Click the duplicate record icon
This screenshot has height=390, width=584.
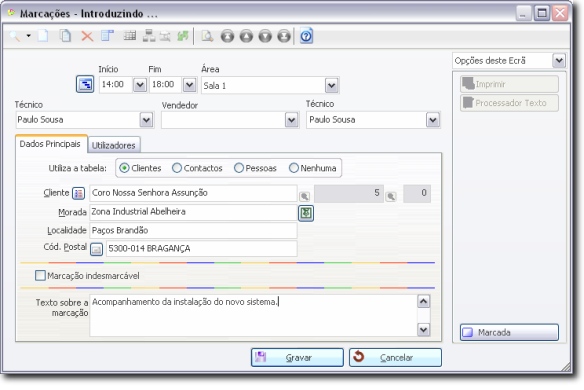(66, 36)
